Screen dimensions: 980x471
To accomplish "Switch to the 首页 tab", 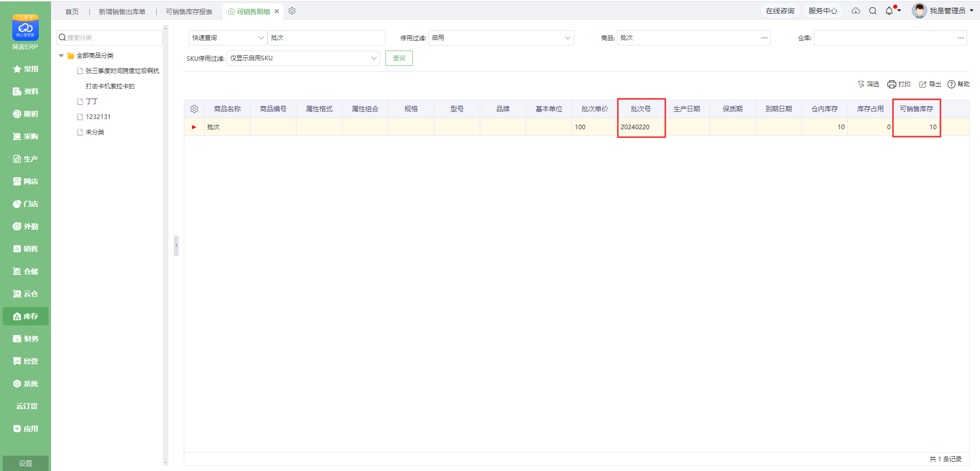I will coord(72,11).
